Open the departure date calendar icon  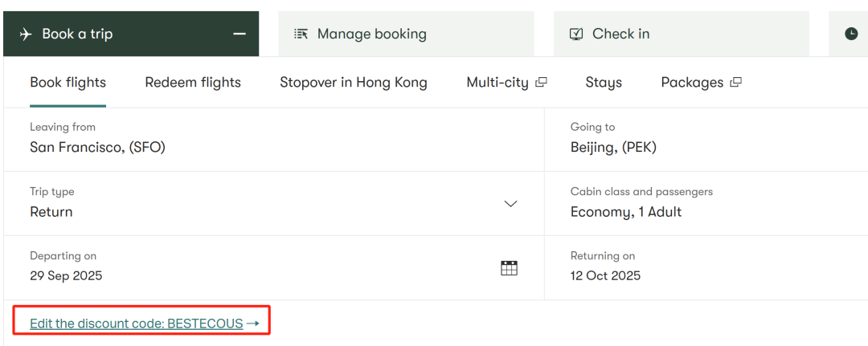coord(509,268)
